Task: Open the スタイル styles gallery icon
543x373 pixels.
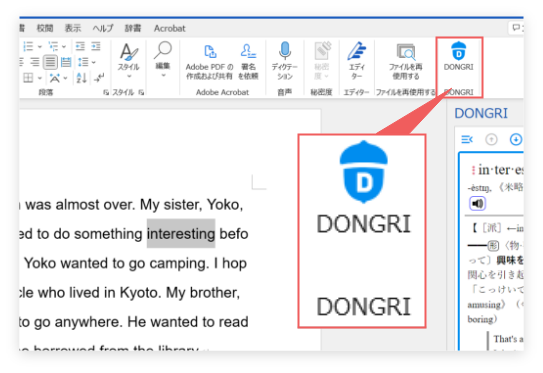Action: point(128,52)
